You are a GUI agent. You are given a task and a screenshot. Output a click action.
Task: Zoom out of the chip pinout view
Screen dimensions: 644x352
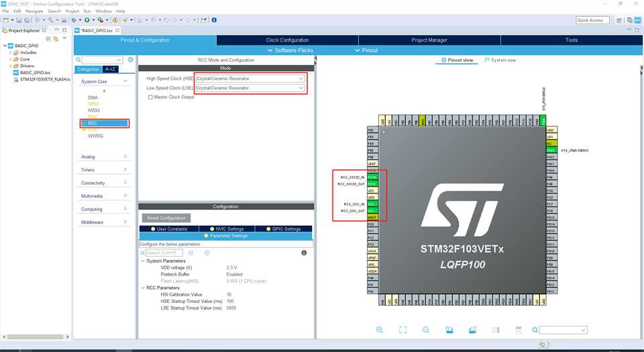pyautogui.click(x=426, y=330)
